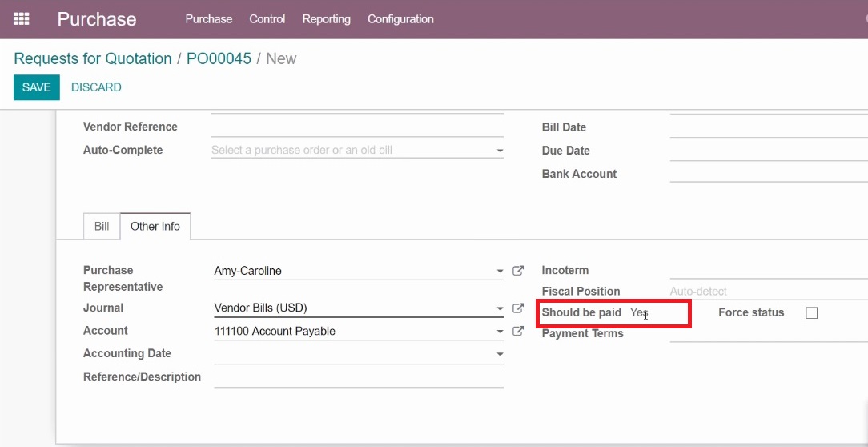Focus the Vendor Reference input field

click(x=357, y=127)
